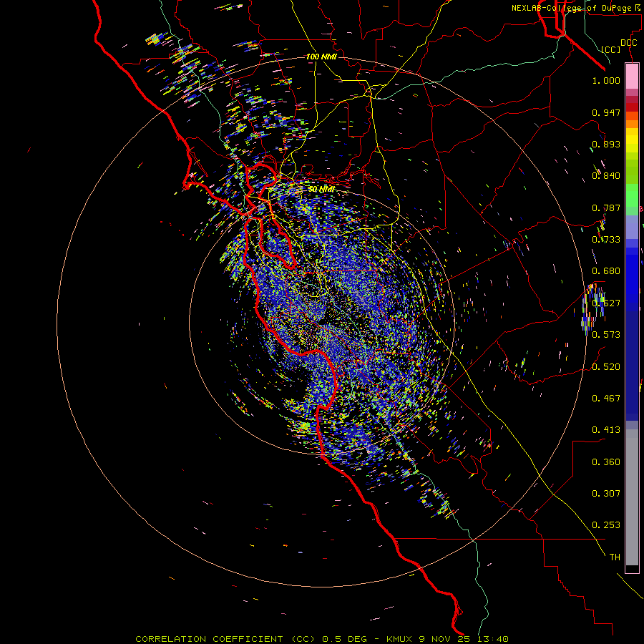The width and height of the screenshot is (644, 644).
Task: Click the KMUX station identifier
Action: coord(399,639)
